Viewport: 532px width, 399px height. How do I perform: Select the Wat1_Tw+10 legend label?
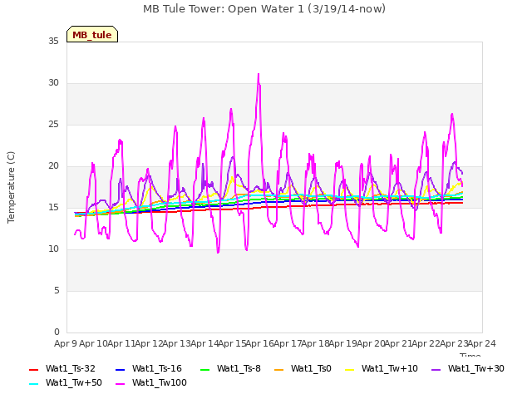tap(390, 368)
